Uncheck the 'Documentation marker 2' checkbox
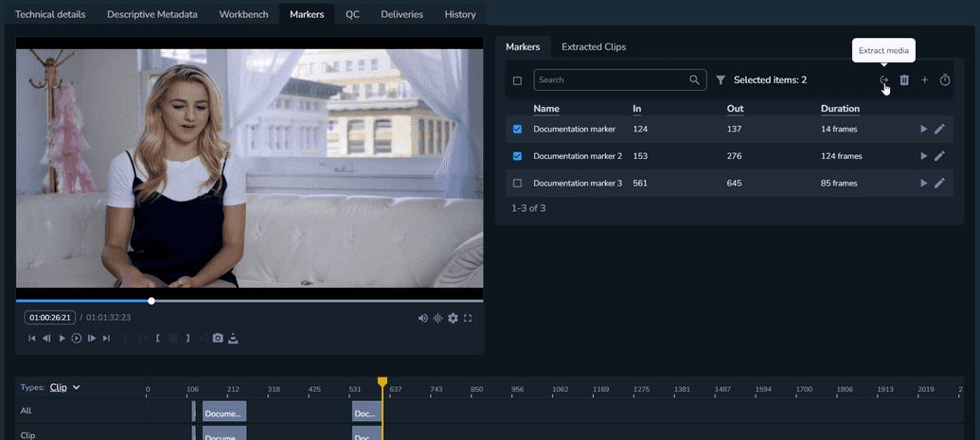 pos(517,156)
